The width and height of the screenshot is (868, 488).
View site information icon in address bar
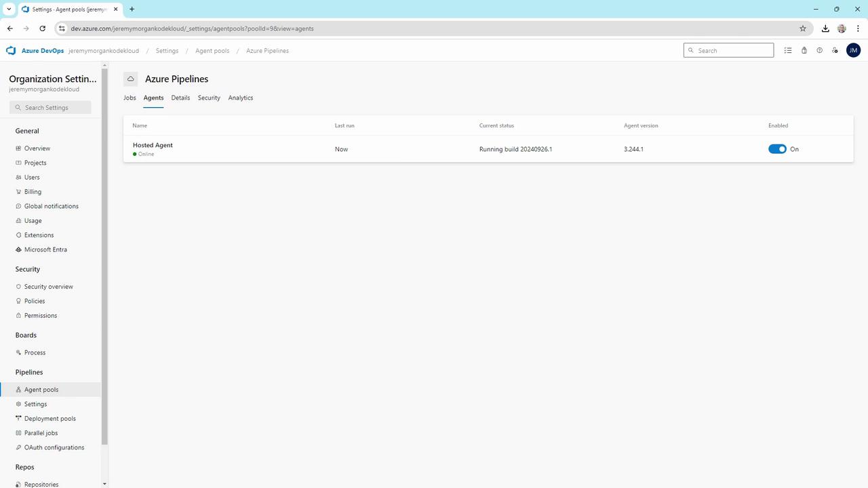pyautogui.click(x=61, y=28)
